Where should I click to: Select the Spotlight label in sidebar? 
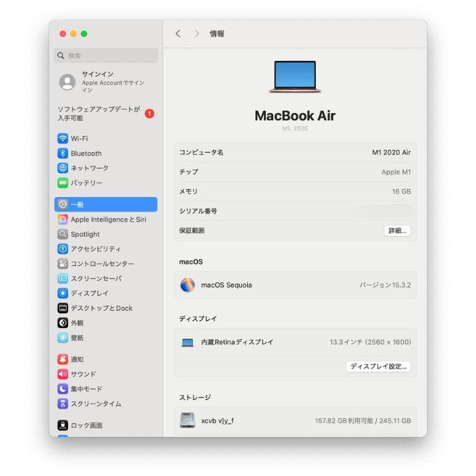click(85, 234)
